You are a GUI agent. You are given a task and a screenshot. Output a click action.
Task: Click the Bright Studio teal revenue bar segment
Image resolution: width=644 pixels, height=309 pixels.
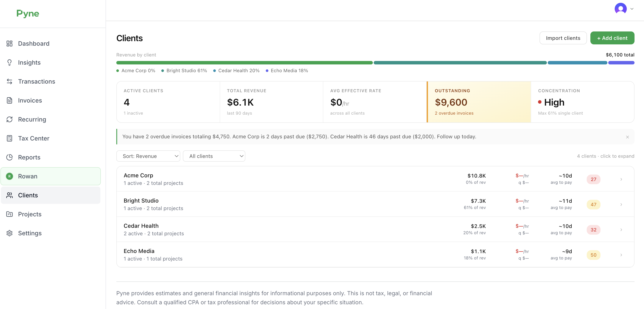(460, 63)
